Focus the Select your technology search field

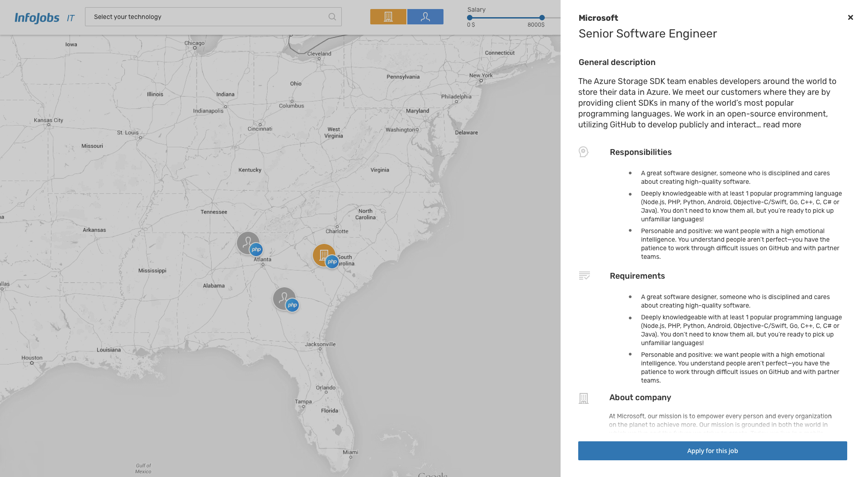(x=213, y=17)
